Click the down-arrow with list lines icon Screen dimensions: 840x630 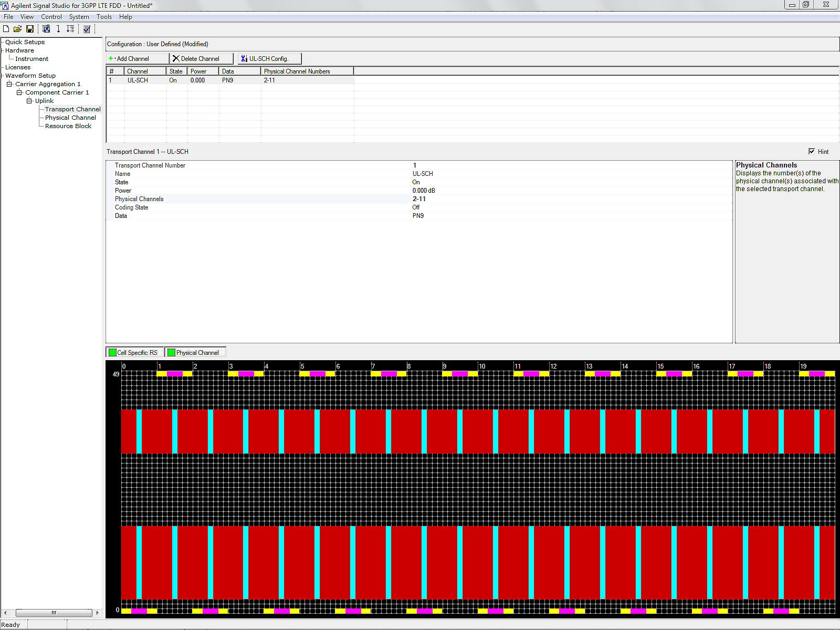[x=70, y=29]
